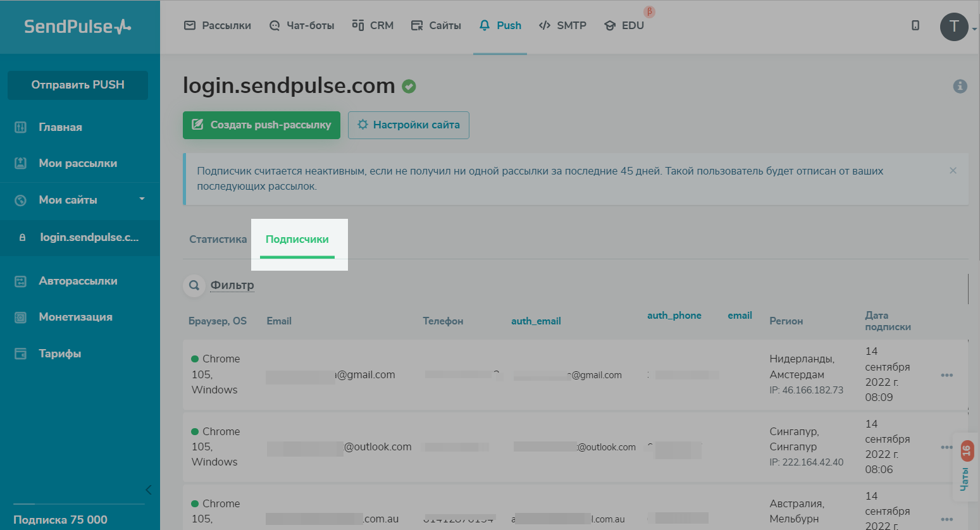Go to the CRM section
This screenshot has height=530, width=980.
click(x=373, y=25)
